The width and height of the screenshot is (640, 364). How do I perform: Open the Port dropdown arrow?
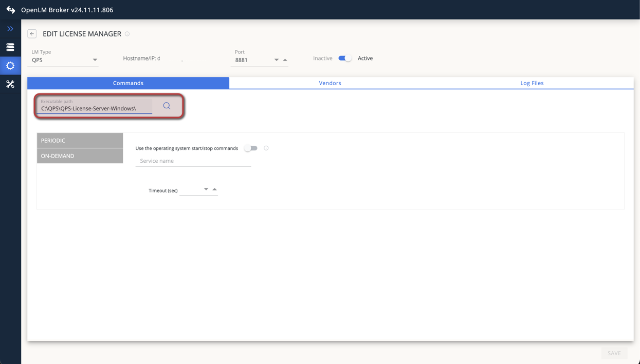pos(277,60)
